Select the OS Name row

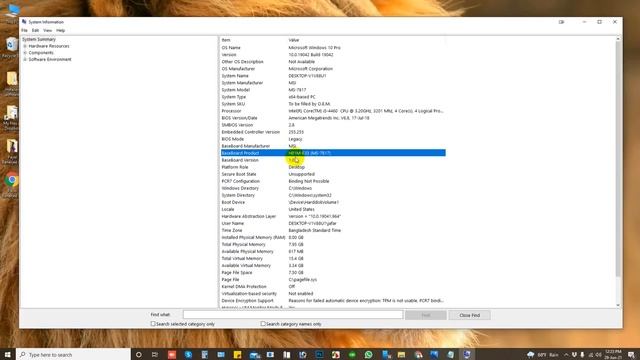[x=333, y=48]
